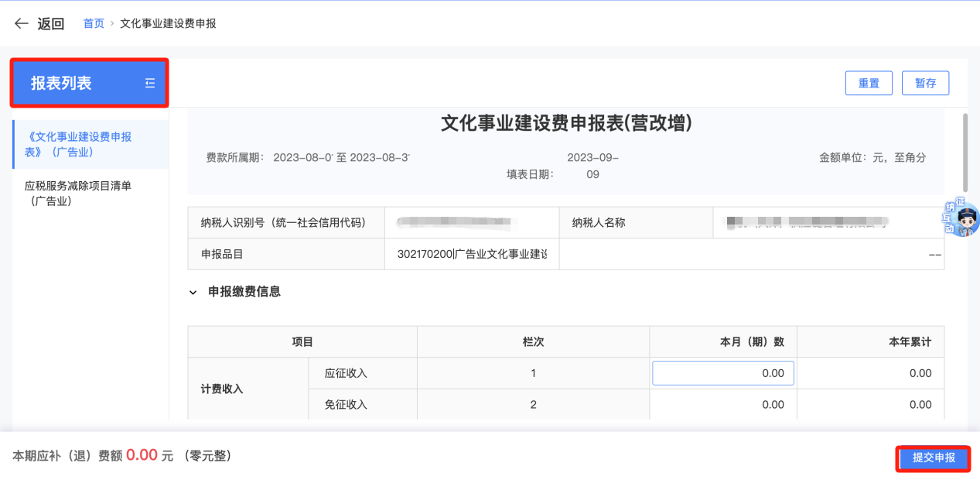Click the 免征收入 本月（期）数 cell
This screenshot has height=480, width=980.
tap(722, 404)
